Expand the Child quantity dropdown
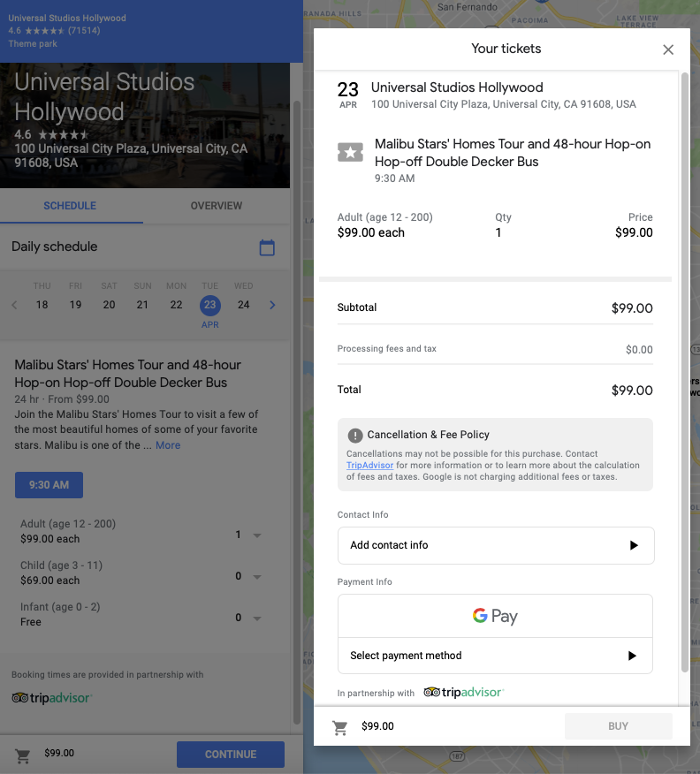 (248, 576)
